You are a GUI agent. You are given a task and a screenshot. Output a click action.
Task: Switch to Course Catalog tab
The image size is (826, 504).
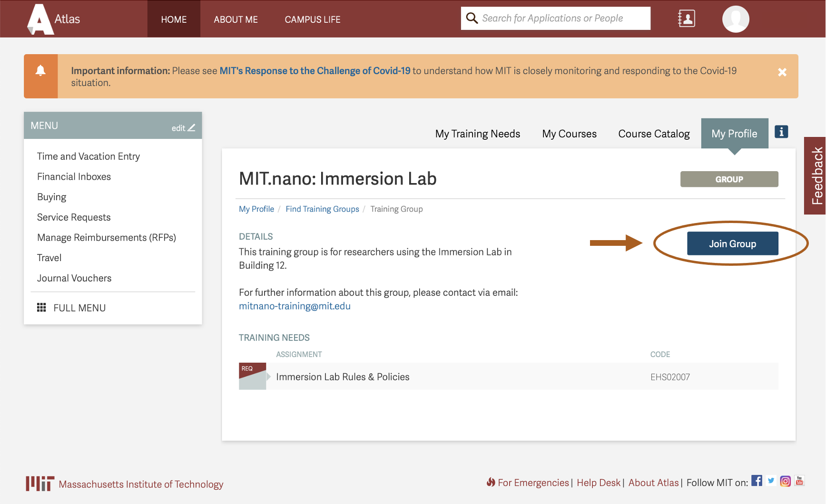654,134
